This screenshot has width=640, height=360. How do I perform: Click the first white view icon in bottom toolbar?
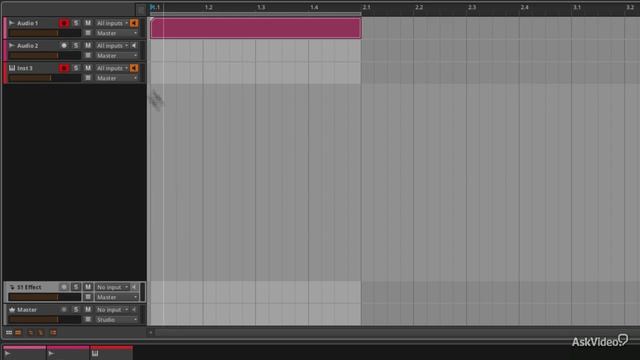pos(9,333)
